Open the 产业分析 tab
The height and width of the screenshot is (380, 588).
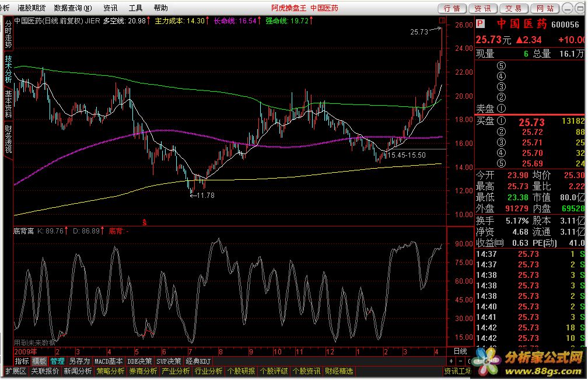[176, 371]
